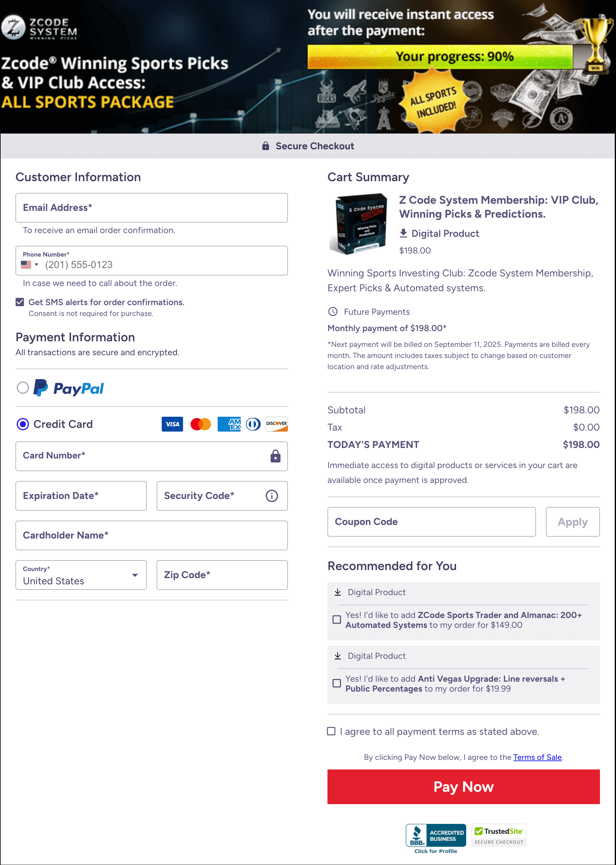Uncheck Get SMS alerts for order confirmations
Viewport: 616px width, 865px height.
[x=20, y=302]
